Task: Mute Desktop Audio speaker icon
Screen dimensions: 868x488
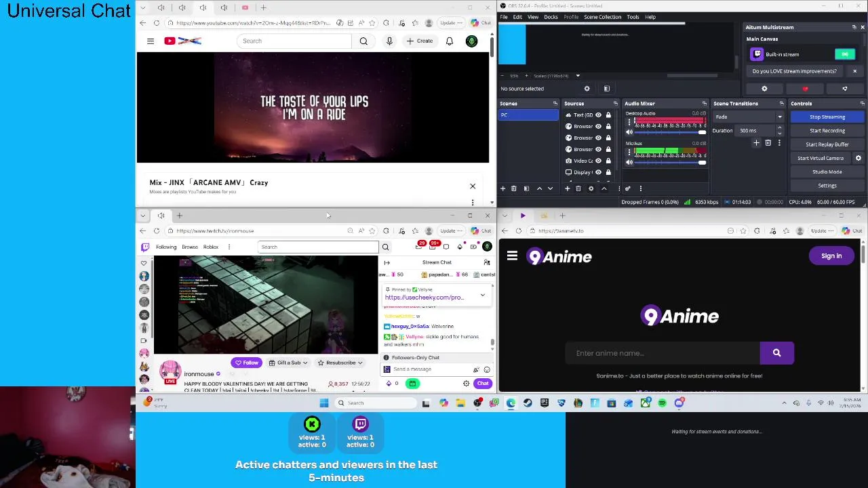Action: [x=629, y=132]
